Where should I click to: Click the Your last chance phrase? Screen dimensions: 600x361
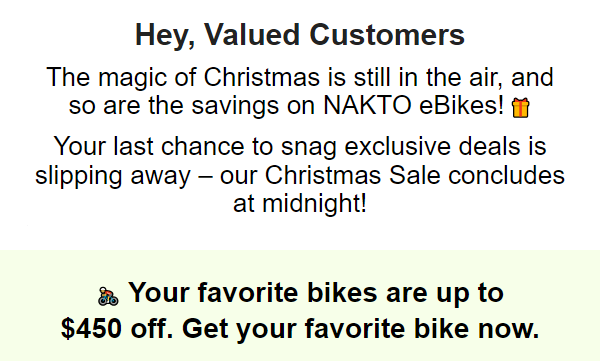(148, 146)
